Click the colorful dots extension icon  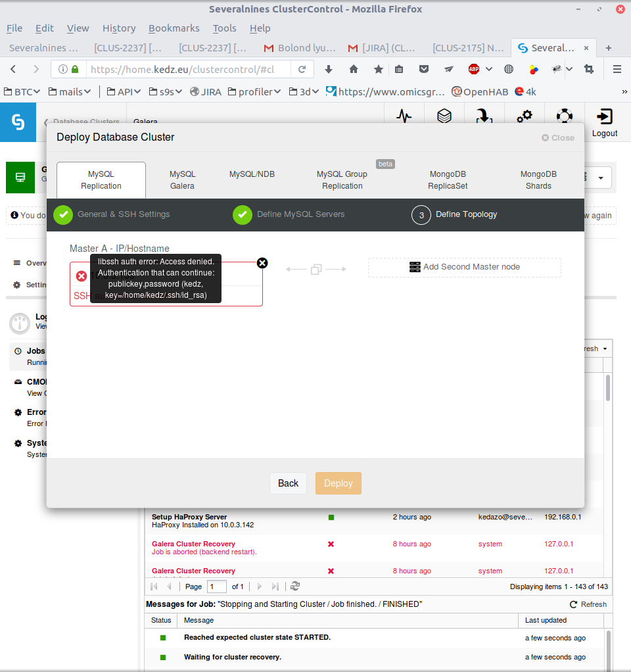click(x=533, y=70)
